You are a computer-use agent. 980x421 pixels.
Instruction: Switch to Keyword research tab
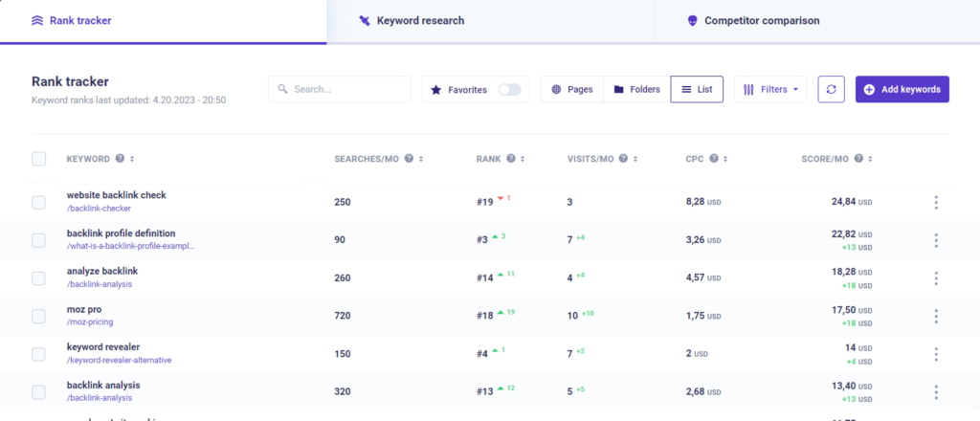pos(490,21)
